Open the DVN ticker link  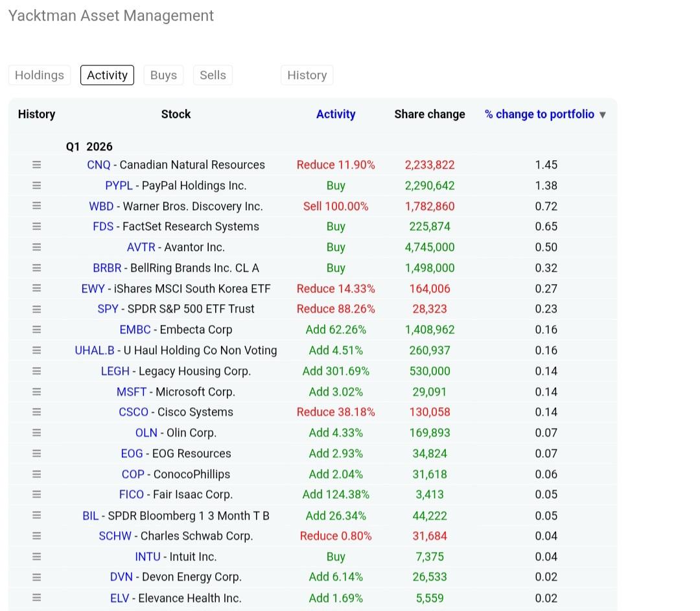click(121, 577)
